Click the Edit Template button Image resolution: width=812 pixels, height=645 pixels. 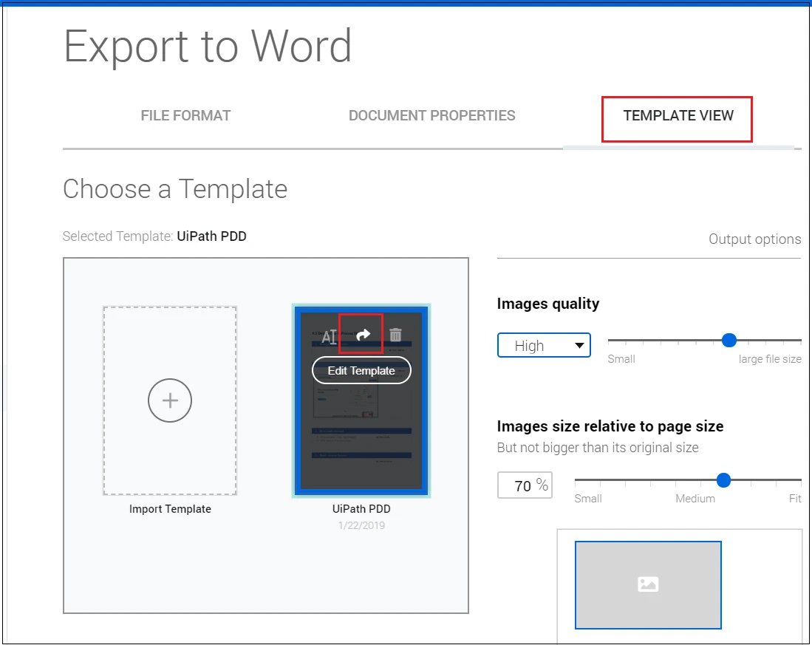(x=361, y=371)
